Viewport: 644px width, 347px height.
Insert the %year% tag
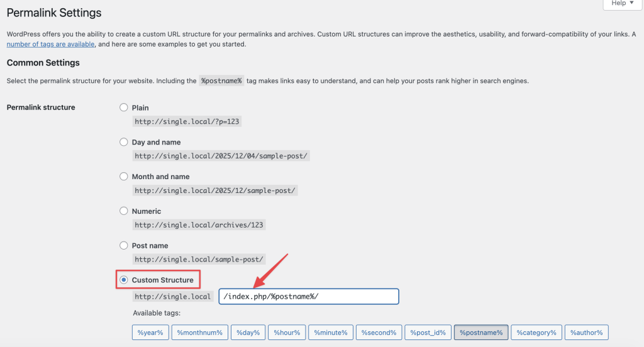(x=150, y=333)
